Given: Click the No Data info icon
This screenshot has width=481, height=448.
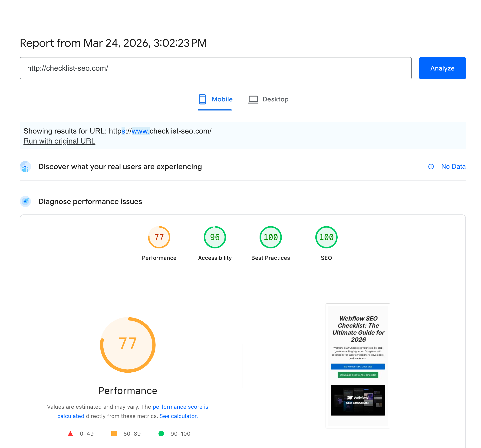Looking at the screenshot, I should 431,167.
